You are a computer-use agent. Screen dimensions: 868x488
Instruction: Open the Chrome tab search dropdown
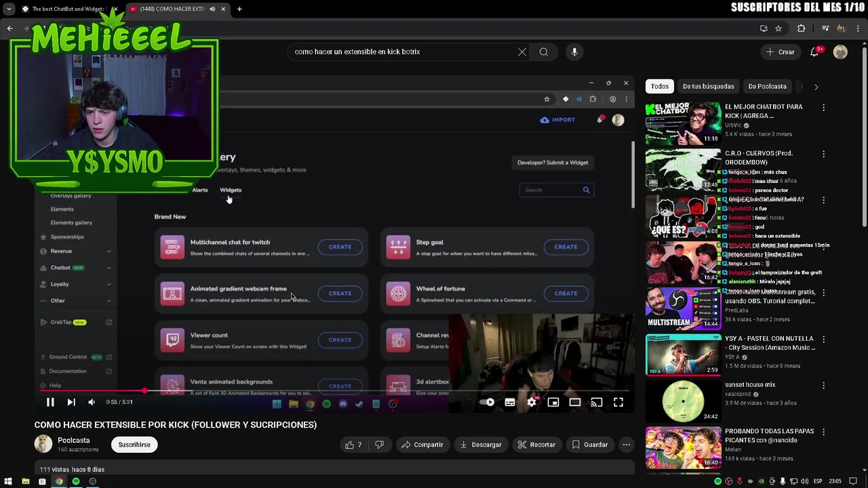pos(8,9)
